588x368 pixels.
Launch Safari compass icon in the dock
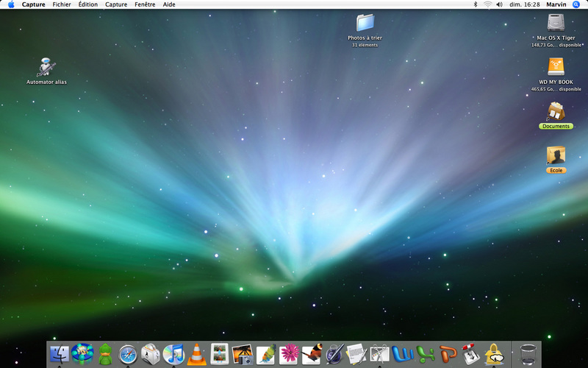(128, 355)
